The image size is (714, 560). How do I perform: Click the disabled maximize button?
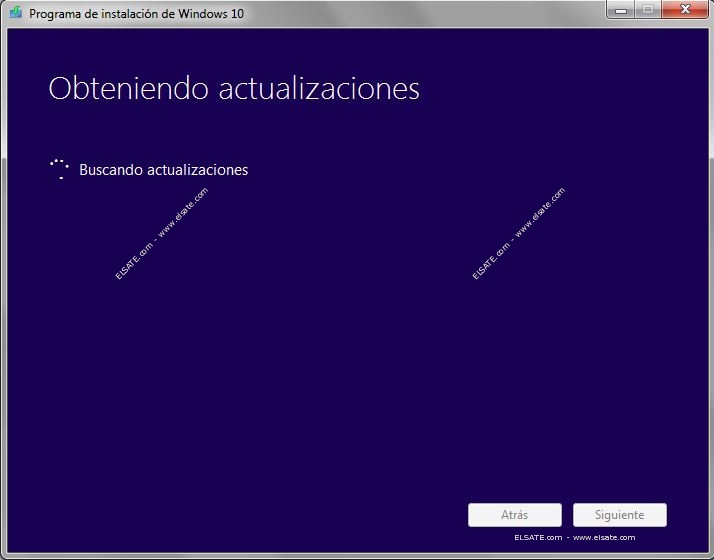click(x=648, y=9)
